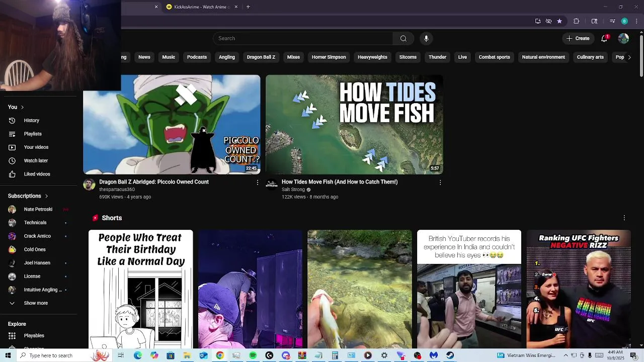
Task: Open History in sidebar
Action: (39, 121)
